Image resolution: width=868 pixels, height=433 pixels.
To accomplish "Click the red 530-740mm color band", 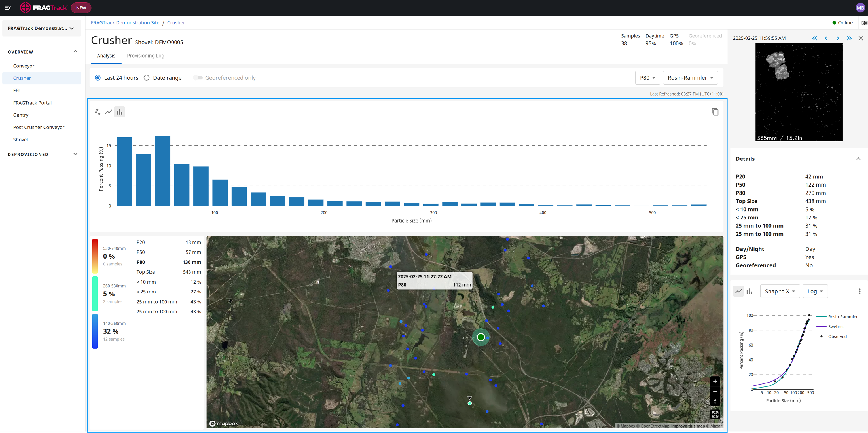I will [95, 256].
